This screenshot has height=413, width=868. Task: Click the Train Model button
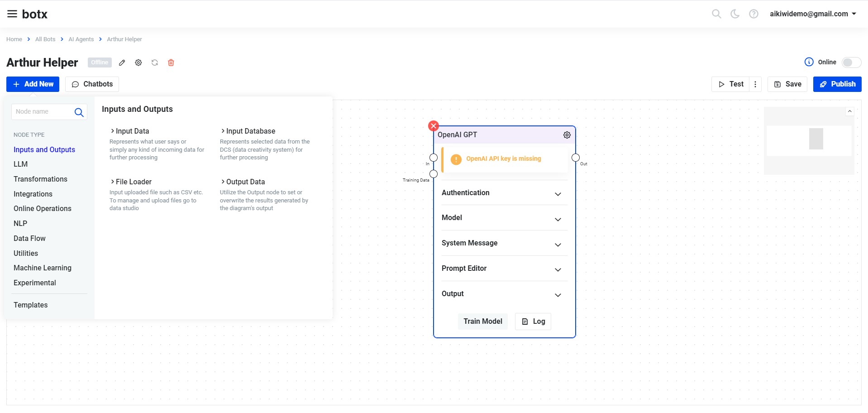pyautogui.click(x=483, y=322)
